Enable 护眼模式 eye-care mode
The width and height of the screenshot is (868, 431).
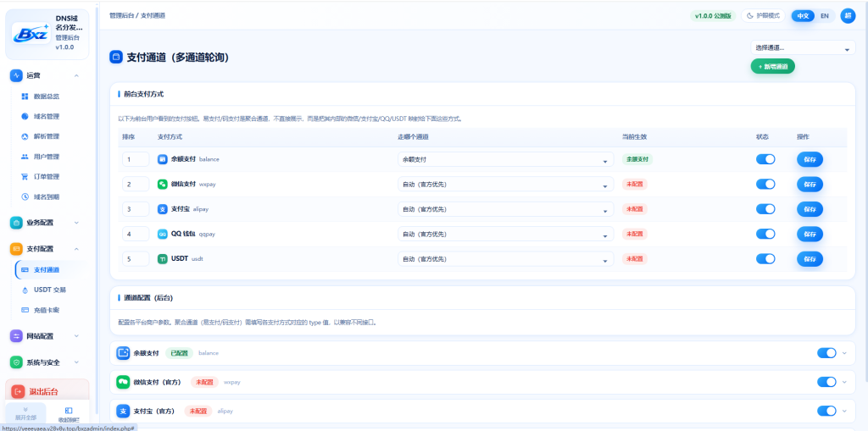pos(763,15)
